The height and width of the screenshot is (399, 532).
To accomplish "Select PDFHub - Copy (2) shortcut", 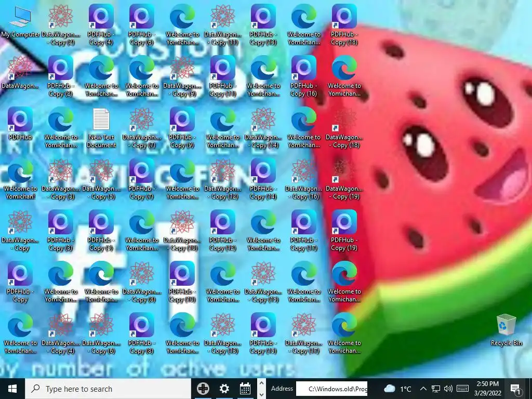I will coord(61,77).
